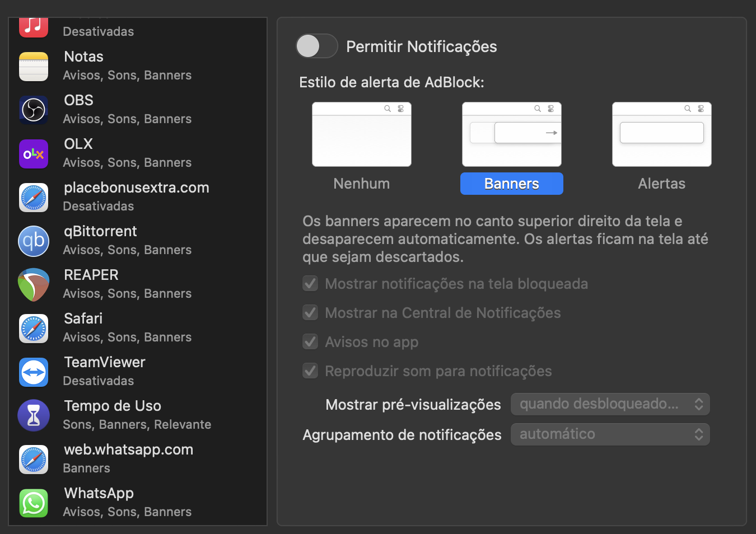Viewport: 756px width, 534px height.
Task: Open the Mostrar pré-visualizações dropdown
Action: (610, 404)
